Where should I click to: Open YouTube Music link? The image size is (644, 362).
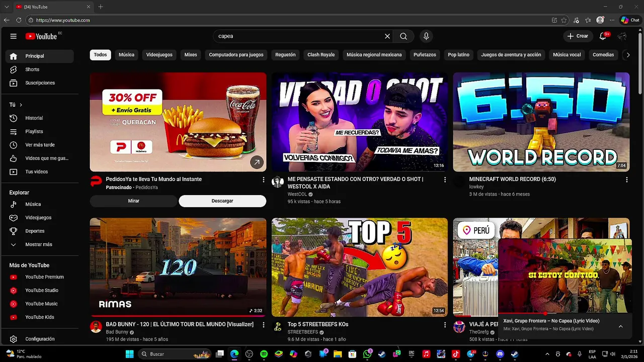coord(40,304)
